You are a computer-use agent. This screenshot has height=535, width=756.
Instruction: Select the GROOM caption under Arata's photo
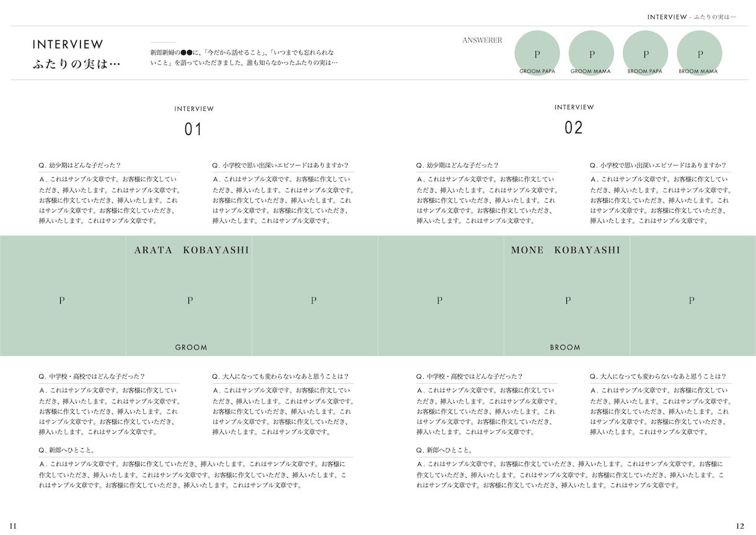tap(191, 348)
